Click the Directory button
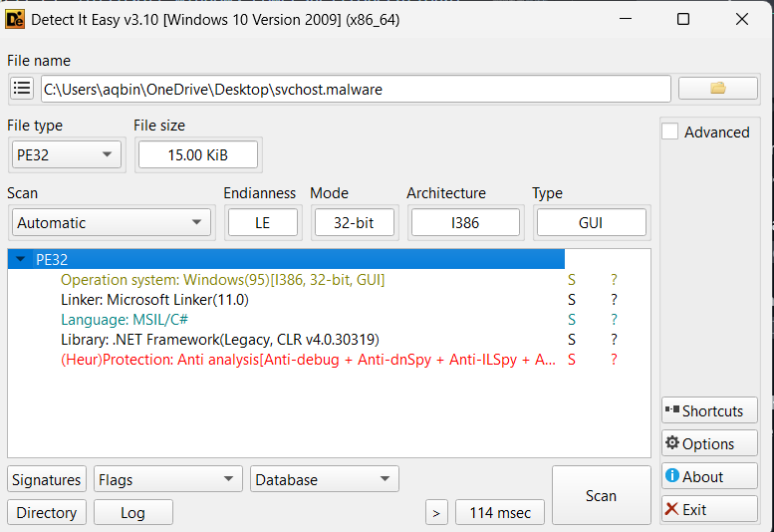 coord(47,512)
